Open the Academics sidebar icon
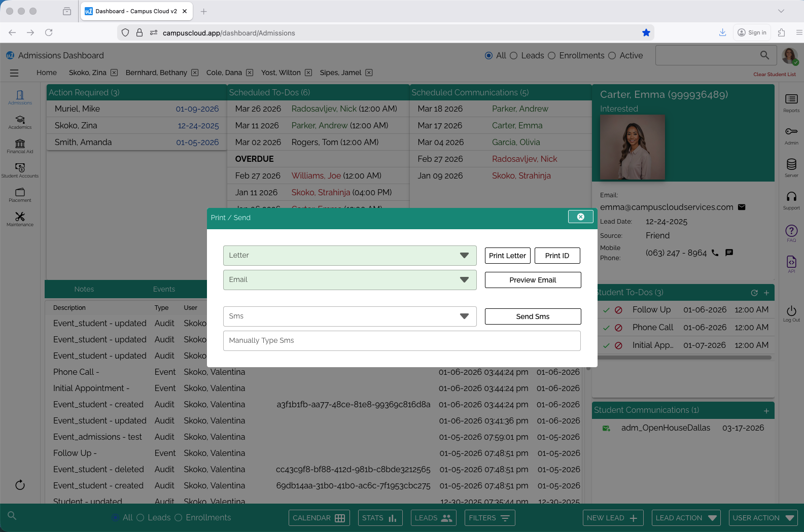Screen dimensions: 804x532 (20, 122)
